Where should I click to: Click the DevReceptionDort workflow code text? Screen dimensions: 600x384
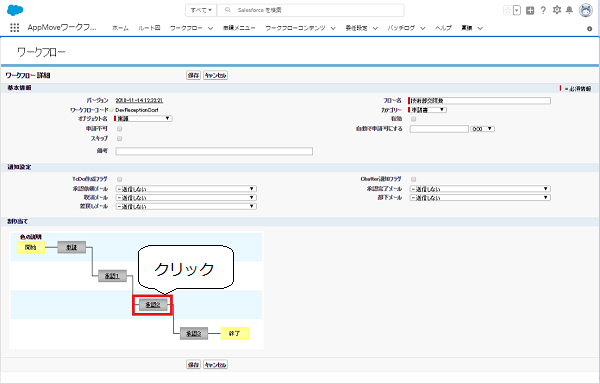tap(137, 110)
